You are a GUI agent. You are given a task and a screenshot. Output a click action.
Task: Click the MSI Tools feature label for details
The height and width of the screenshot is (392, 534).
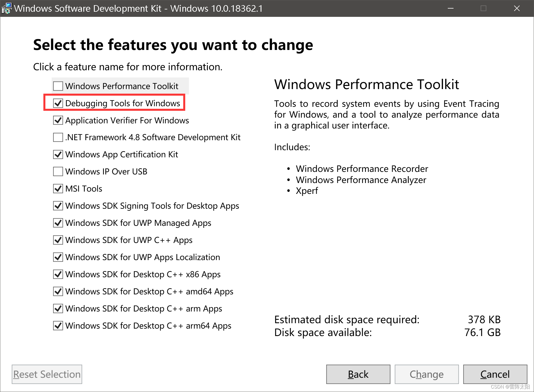[84, 188]
